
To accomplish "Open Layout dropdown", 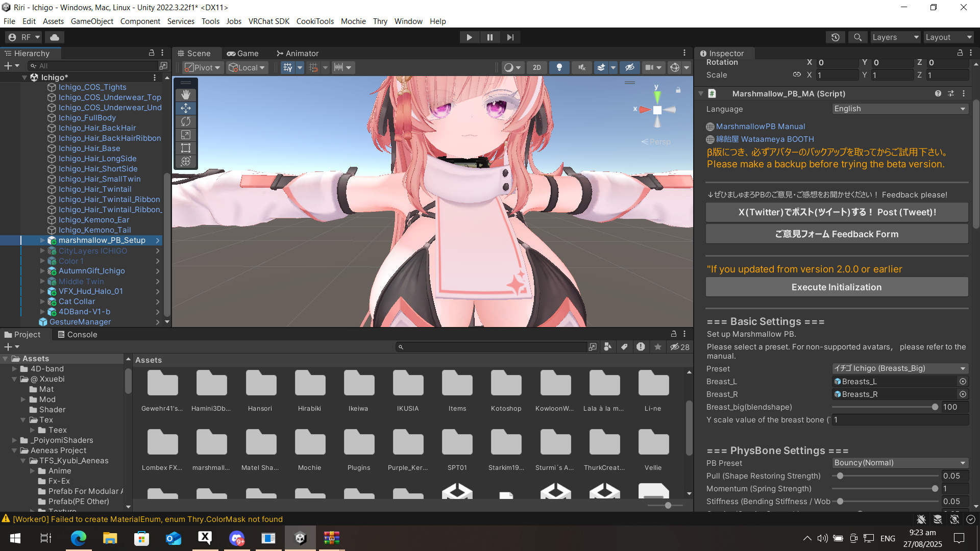I will tap(948, 37).
